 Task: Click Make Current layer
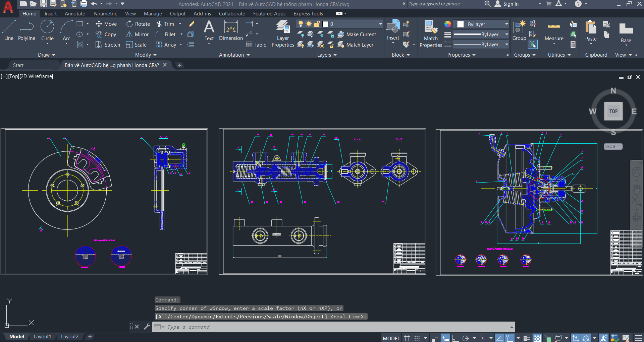pyautogui.click(x=357, y=35)
